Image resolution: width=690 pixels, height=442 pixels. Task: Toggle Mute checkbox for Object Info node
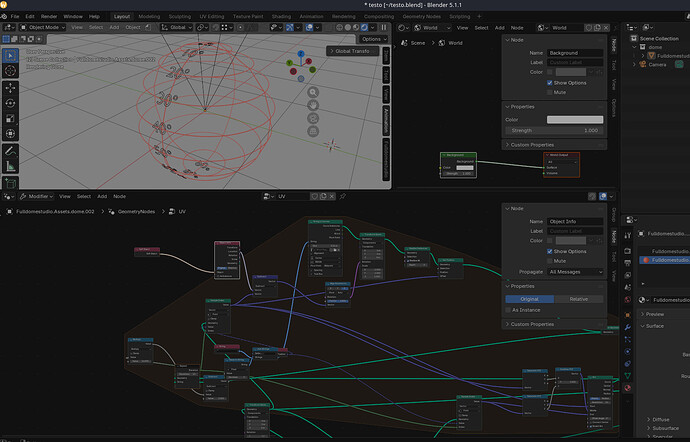click(550, 261)
